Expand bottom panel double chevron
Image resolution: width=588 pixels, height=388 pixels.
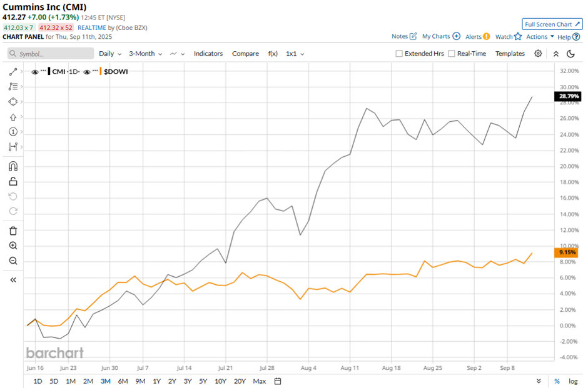click(539, 381)
